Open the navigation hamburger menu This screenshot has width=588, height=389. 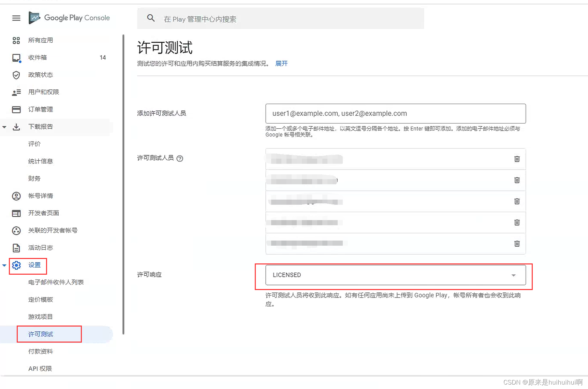point(16,18)
